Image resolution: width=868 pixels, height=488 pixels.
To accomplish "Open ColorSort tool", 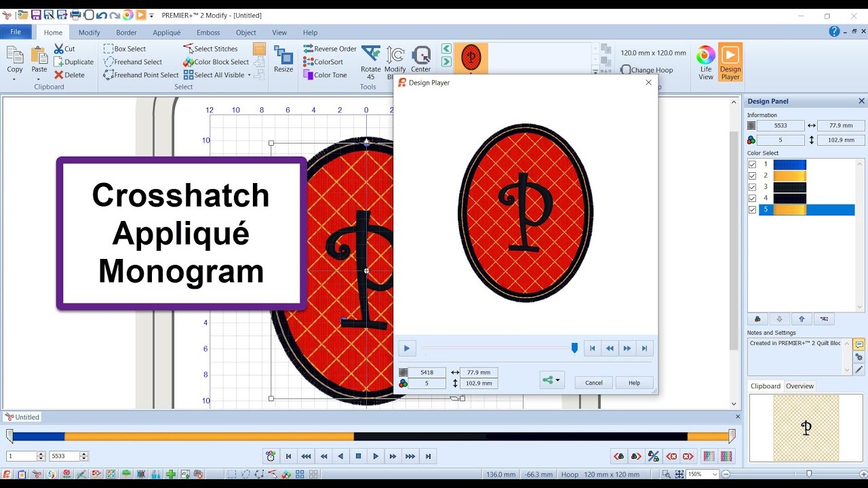I will 323,62.
